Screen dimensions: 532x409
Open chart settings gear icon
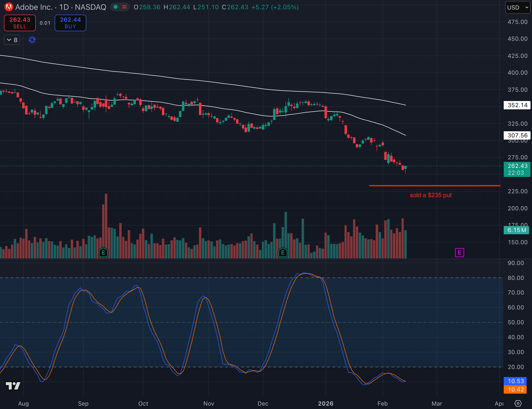pos(518,403)
